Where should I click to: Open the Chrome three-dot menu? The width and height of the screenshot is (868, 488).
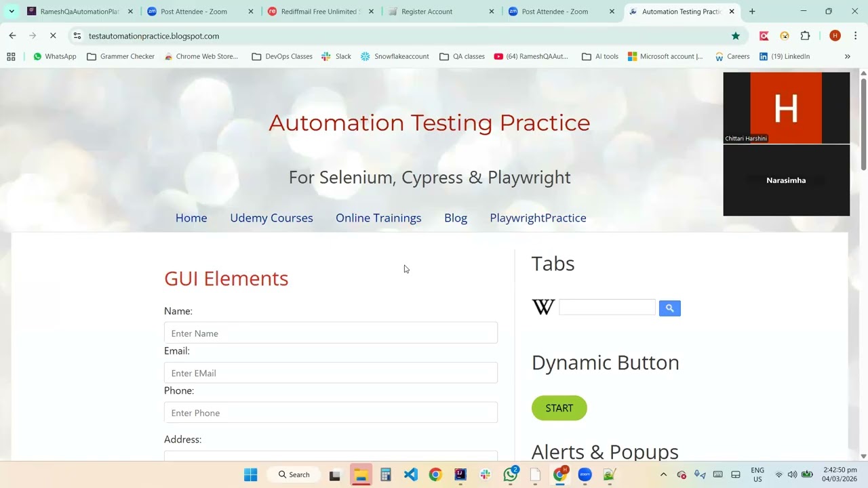tap(855, 36)
